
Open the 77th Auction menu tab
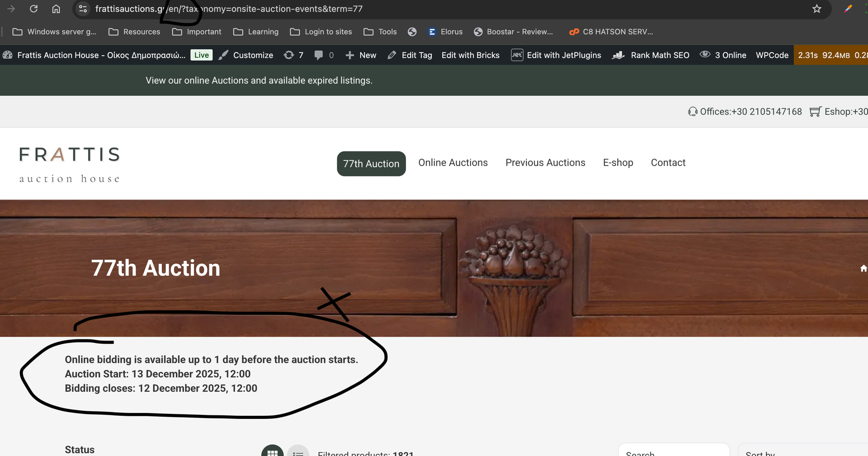(371, 164)
